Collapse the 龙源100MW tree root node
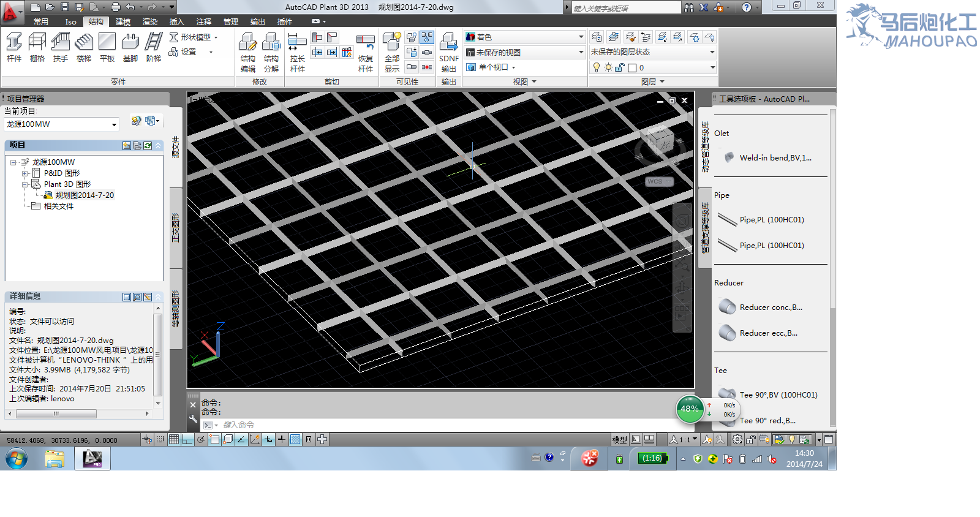The height and width of the screenshot is (517, 980). (x=13, y=162)
